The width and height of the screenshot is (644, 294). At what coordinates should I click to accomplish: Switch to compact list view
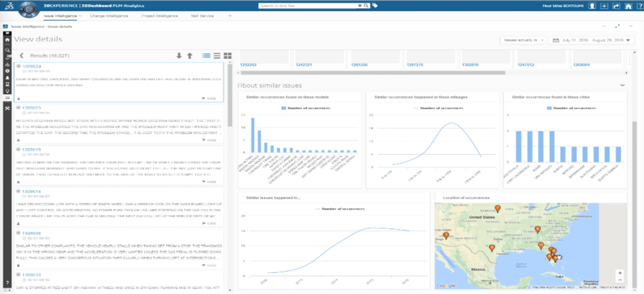click(217, 56)
